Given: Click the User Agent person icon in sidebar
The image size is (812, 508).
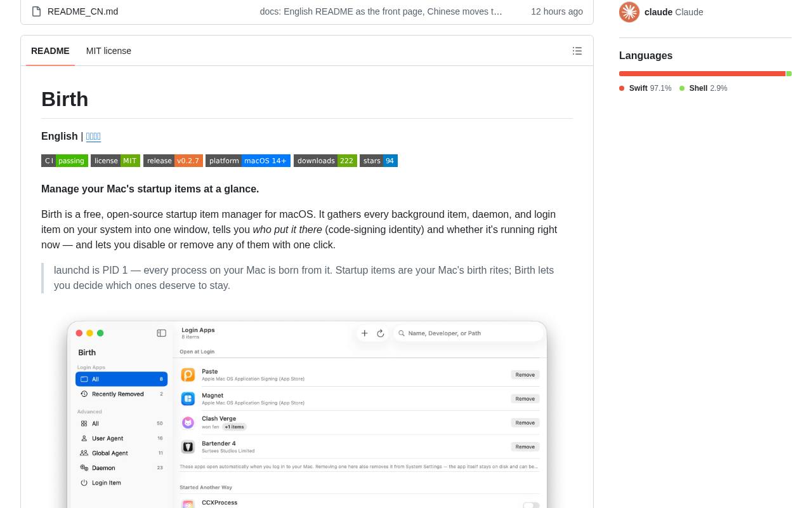Looking at the screenshot, I should pos(84,439).
